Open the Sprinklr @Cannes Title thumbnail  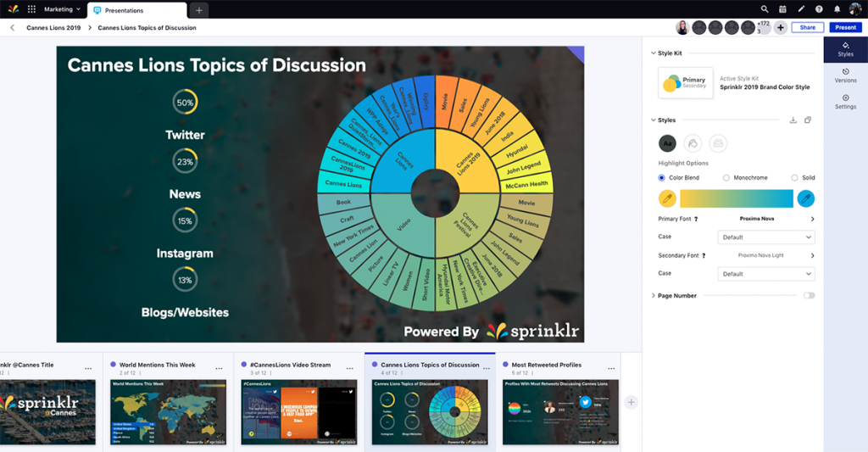tap(47, 412)
